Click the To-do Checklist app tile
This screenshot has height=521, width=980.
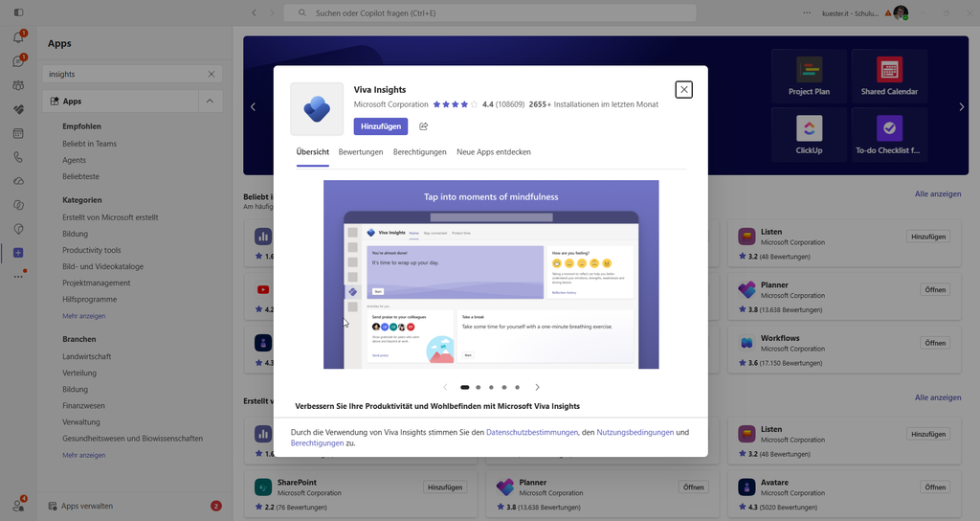coord(889,135)
